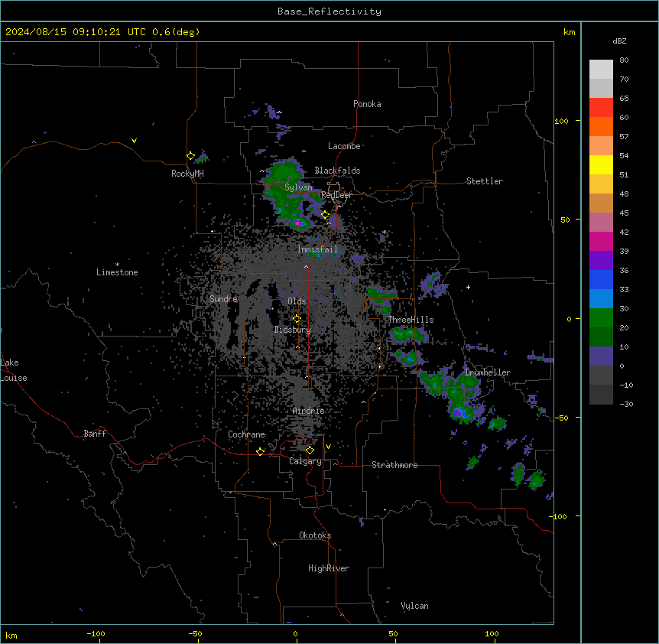Viewport: 659px width, 644px height.
Task: Click the Base_Reflectivity title text
Action: [x=329, y=11]
